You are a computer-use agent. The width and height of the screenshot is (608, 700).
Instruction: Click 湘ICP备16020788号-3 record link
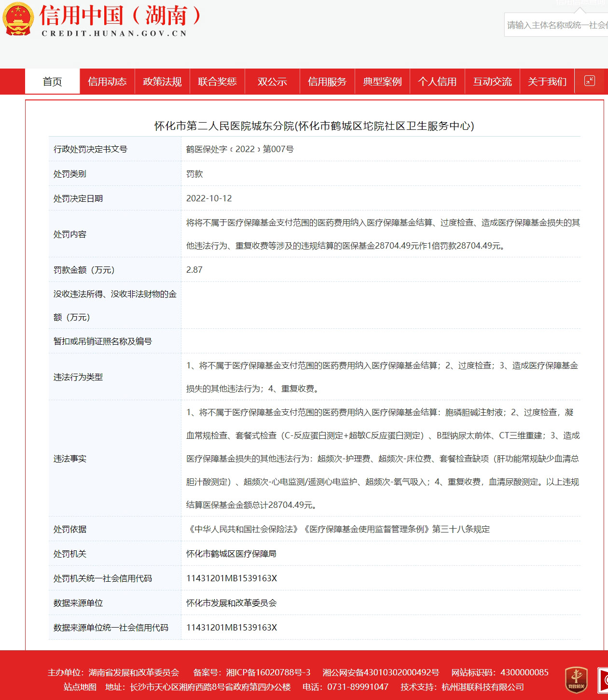tap(268, 672)
